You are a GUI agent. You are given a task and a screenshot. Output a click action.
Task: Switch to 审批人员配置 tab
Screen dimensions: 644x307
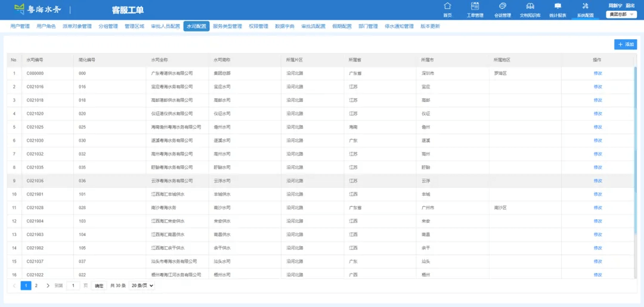point(166,26)
